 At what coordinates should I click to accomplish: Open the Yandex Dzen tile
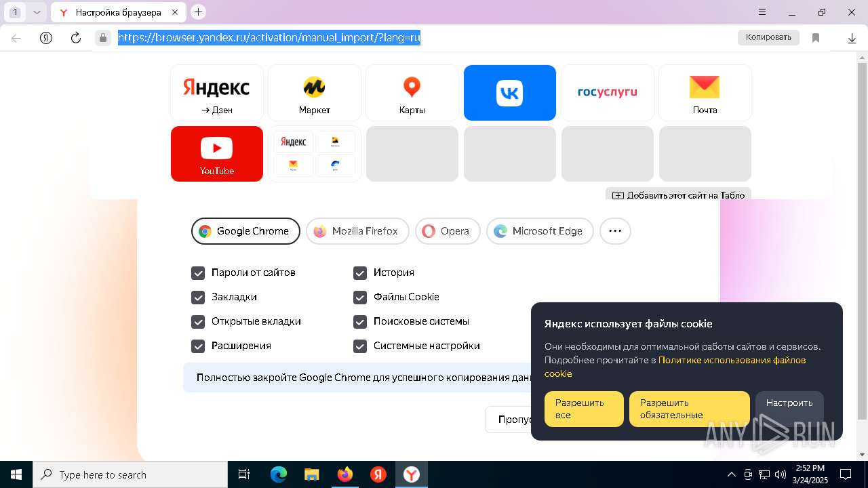coord(217,93)
